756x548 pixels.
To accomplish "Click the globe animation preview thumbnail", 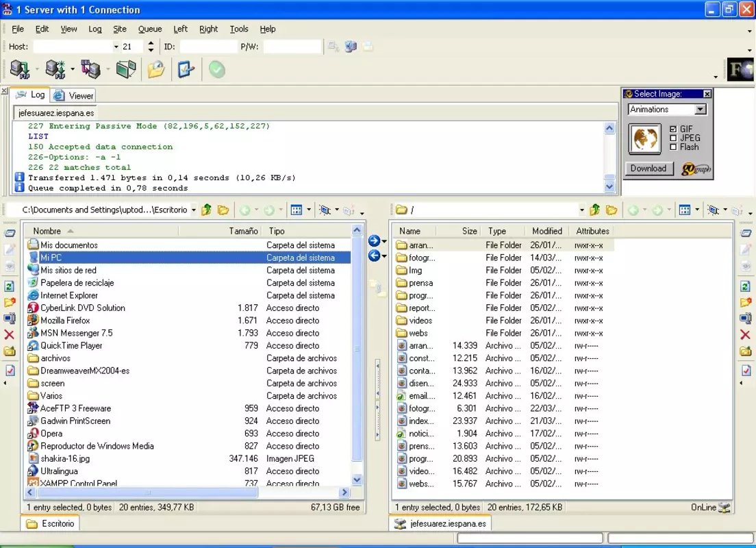I will (x=644, y=138).
